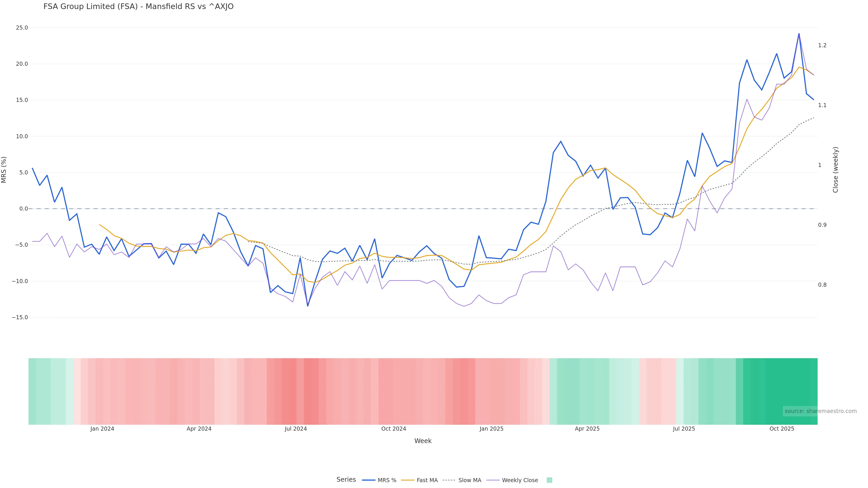Screen dimensions: 868x488
Task: Click the Apr 2025 x-axis label
Action: click(x=587, y=429)
